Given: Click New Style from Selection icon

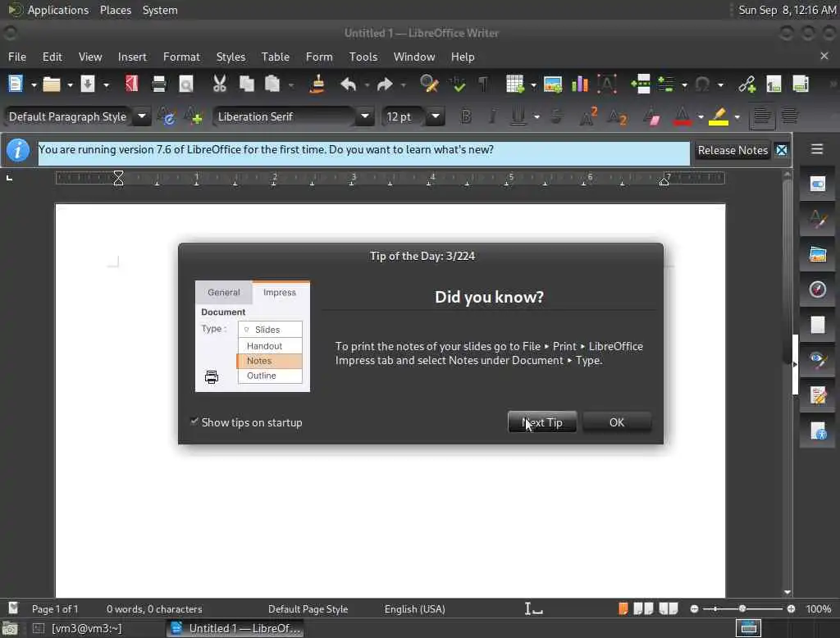Looking at the screenshot, I should tap(194, 116).
